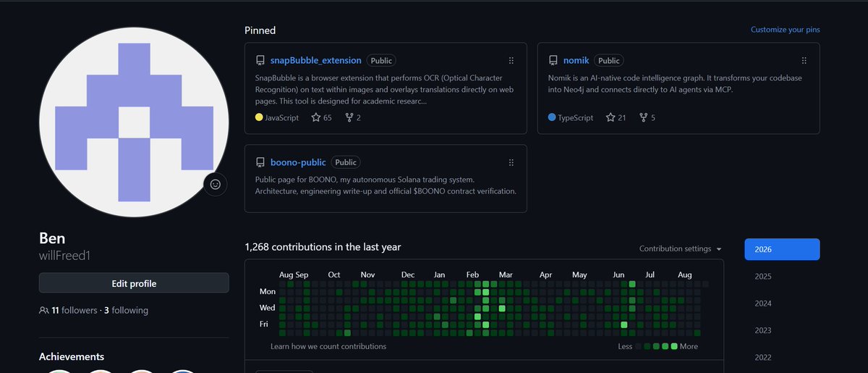868x373 pixels.
Task: Click the Public badge on boono-public
Action: click(346, 162)
